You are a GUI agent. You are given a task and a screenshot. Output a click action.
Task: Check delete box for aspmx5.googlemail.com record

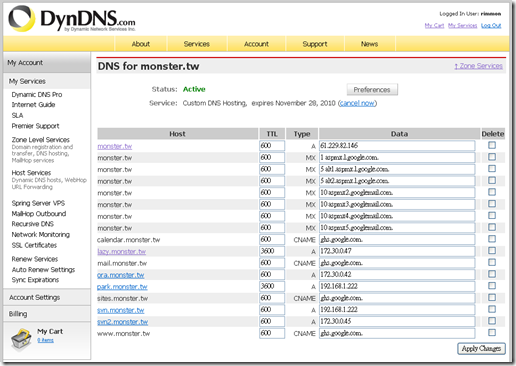coord(492,227)
